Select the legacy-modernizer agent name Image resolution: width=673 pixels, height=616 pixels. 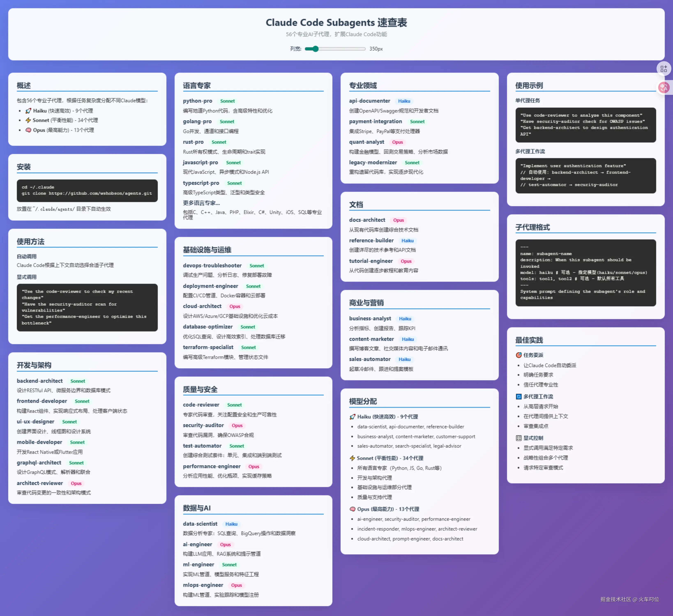click(x=373, y=162)
